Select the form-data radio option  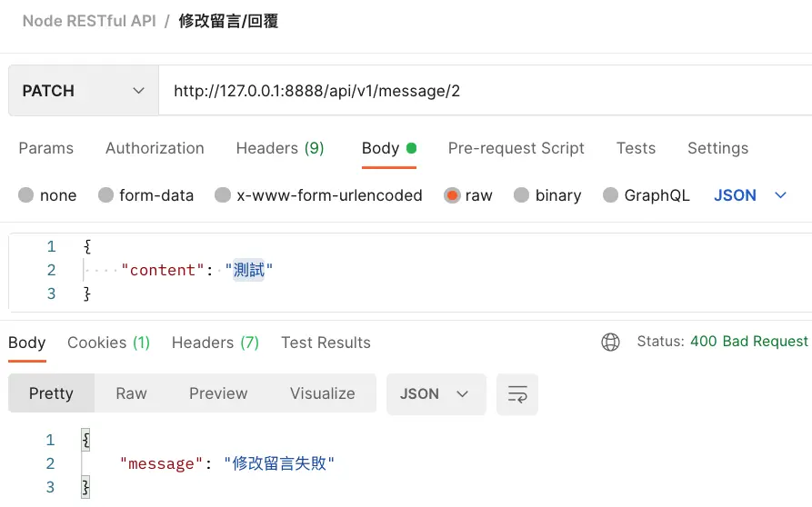point(105,195)
